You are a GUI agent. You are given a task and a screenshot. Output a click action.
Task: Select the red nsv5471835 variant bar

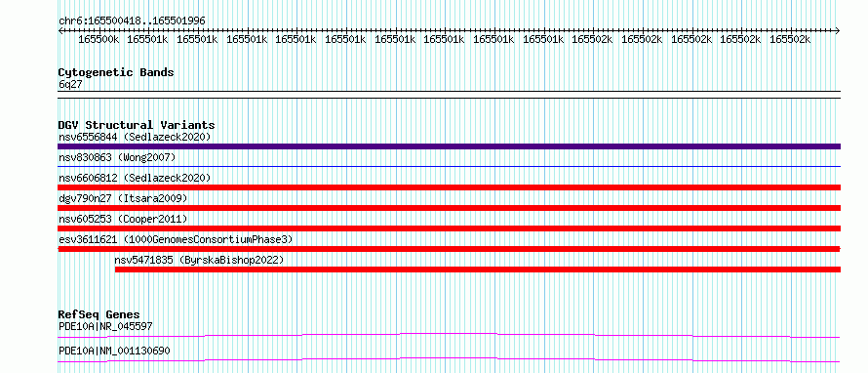478,269
